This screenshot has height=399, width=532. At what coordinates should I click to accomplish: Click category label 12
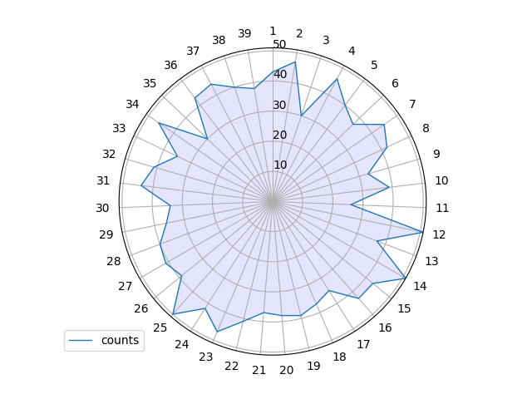coord(439,234)
